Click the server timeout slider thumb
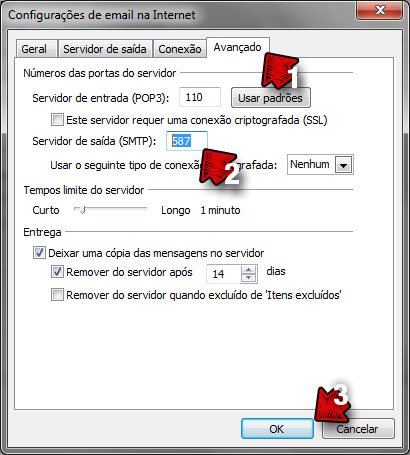The width and height of the screenshot is (410, 455). point(81,210)
